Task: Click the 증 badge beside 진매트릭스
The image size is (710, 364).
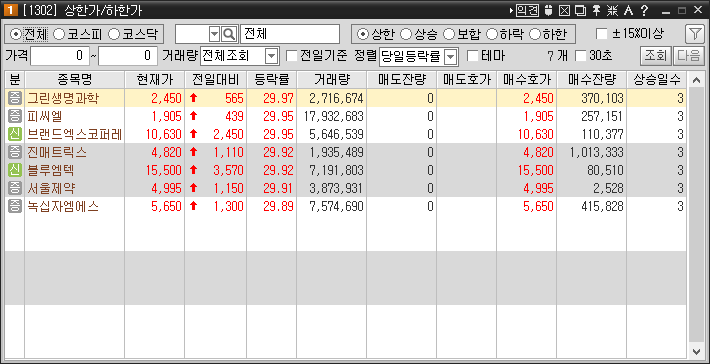Action: coord(15,153)
